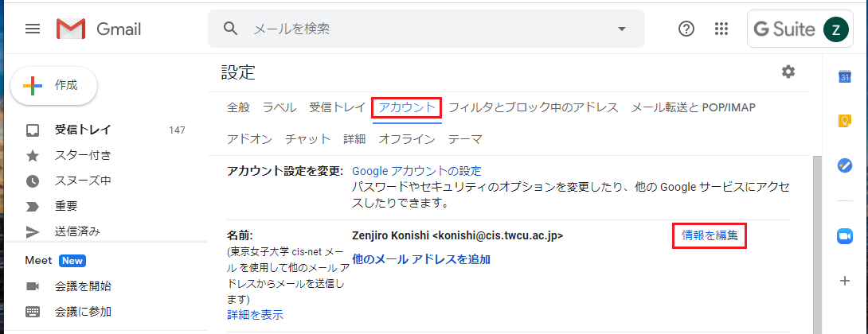Image resolution: width=868 pixels, height=334 pixels.
Task: Click the Google apps grid icon
Action: coord(721,29)
